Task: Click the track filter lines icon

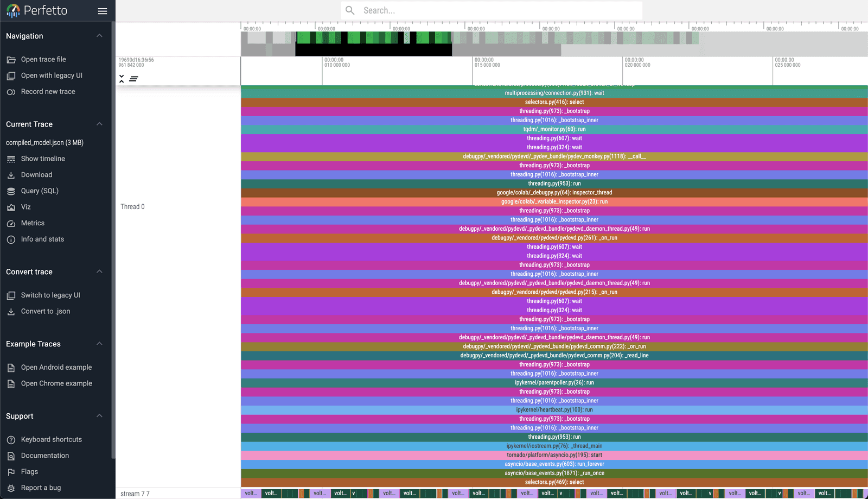Action: click(133, 79)
